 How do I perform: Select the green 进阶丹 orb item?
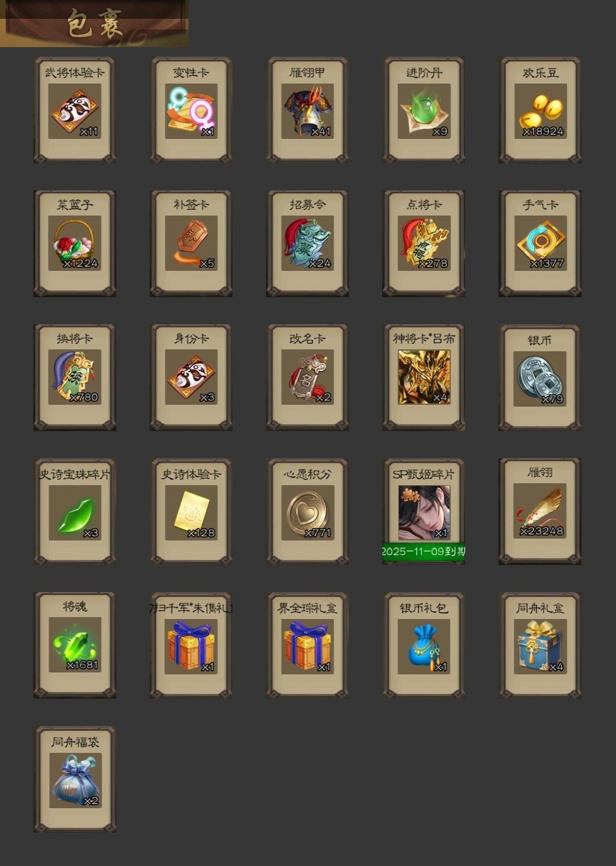click(x=424, y=111)
